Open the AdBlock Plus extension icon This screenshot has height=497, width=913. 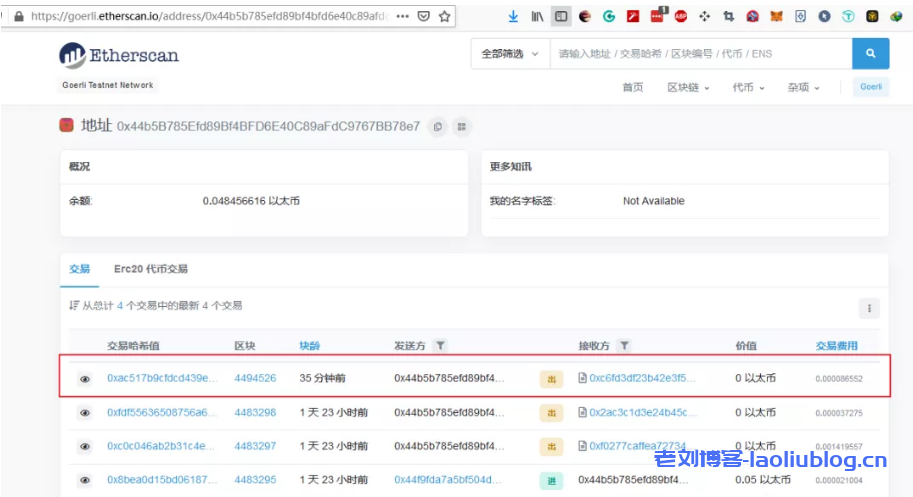(x=681, y=16)
